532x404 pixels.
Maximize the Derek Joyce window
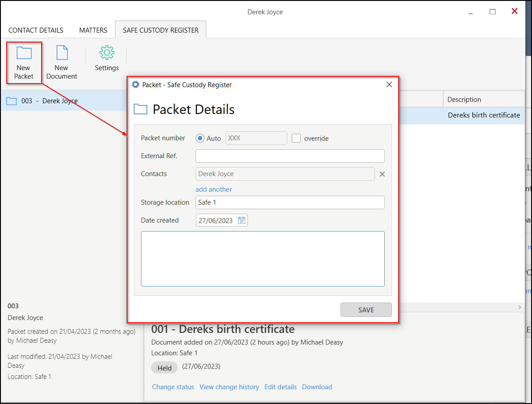coord(492,12)
